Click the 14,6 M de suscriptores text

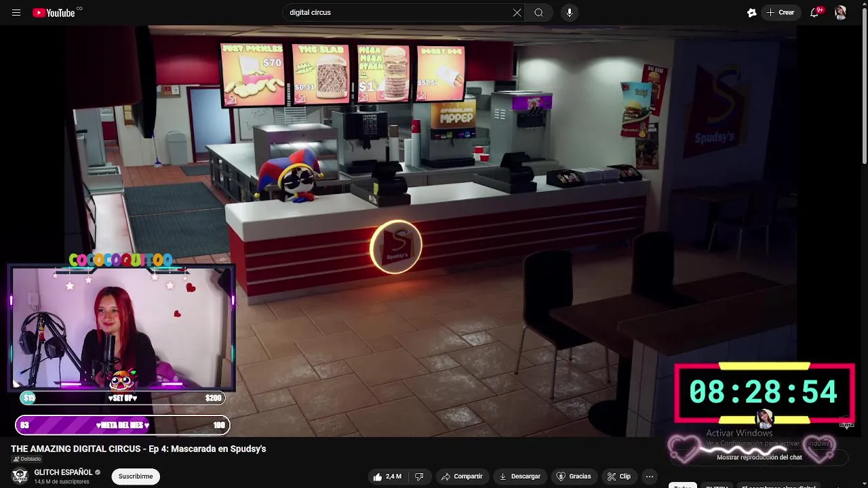click(x=62, y=482)
